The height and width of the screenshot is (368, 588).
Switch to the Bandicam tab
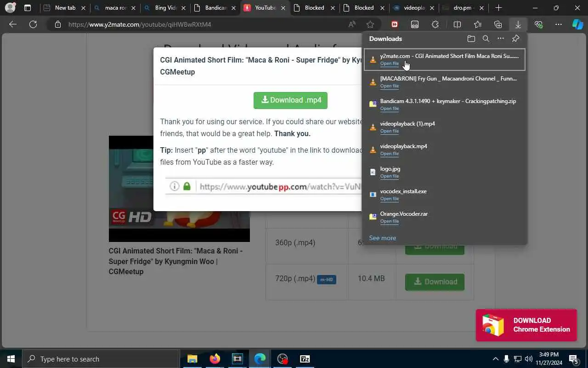click(x=215, y=8)
